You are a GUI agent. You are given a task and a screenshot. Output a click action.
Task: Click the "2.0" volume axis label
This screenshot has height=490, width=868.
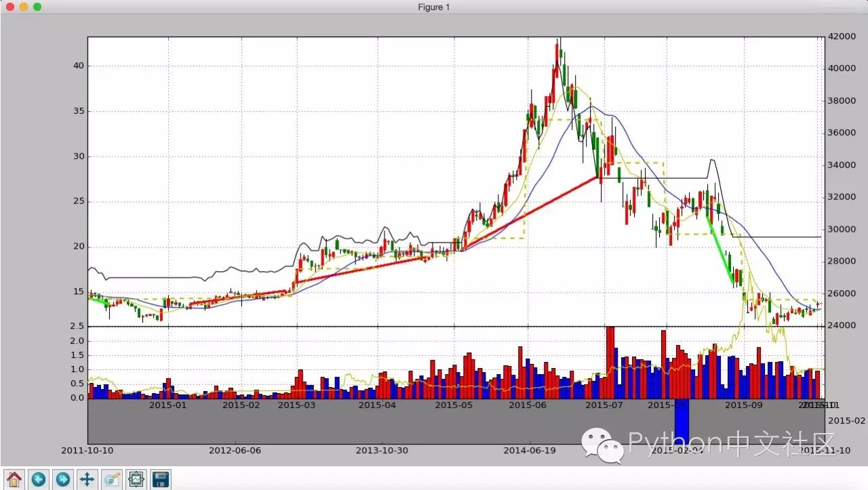(77, 341)
